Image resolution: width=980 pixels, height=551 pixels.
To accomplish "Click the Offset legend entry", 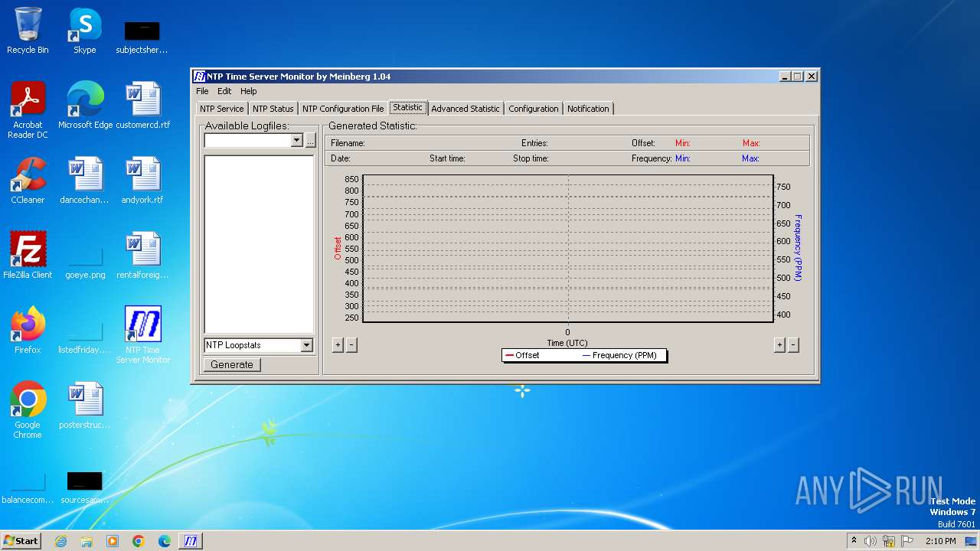I will click(523, 355).
